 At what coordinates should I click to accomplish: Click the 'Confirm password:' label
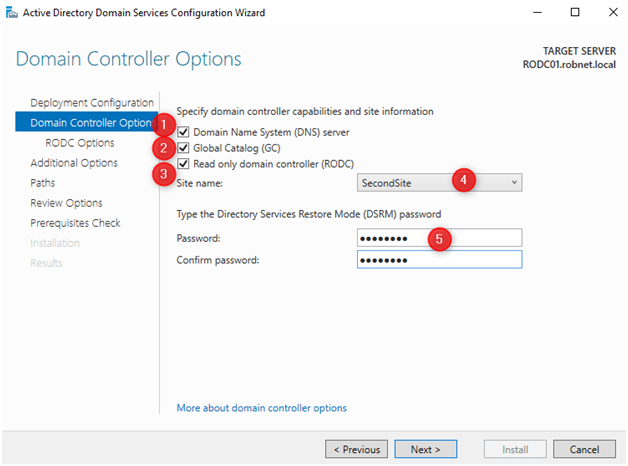coord(218,260)
